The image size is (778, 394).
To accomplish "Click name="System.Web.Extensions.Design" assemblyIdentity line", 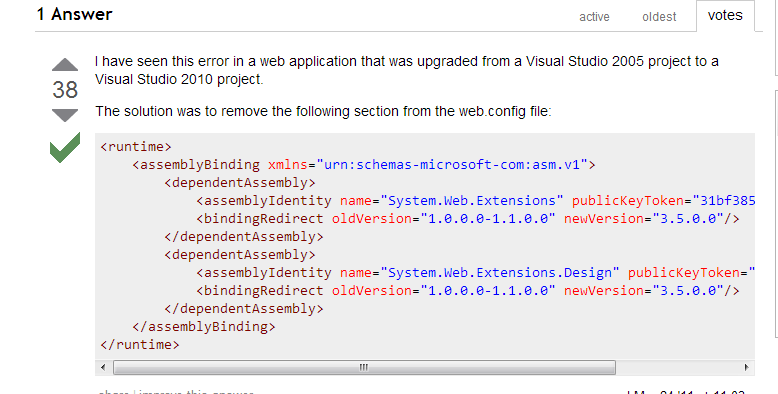I will [475, 273].
